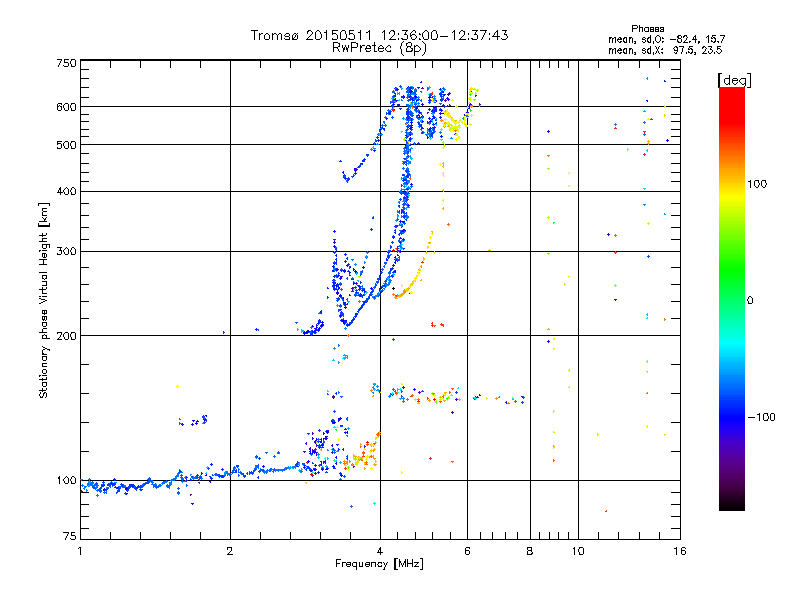The image size is (800, 600).
Task: Click the x-axis tick label '16'
Action: pos(680,551)
